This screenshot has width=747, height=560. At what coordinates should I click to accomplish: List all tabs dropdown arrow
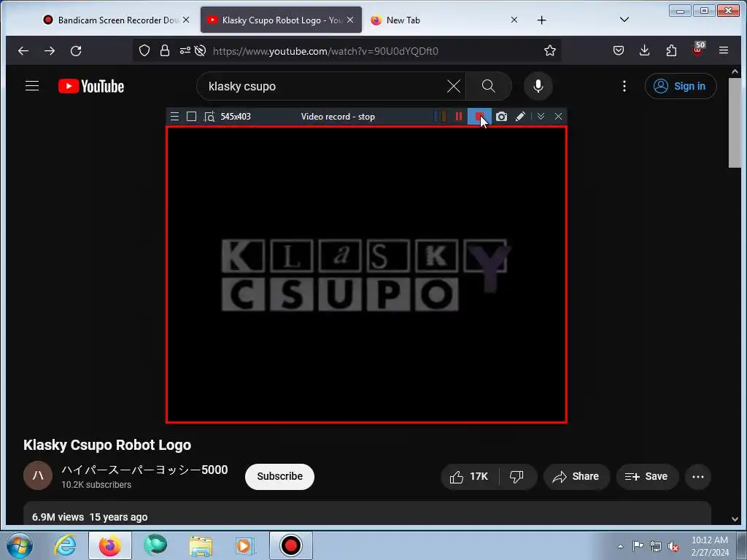coord(624,20)
